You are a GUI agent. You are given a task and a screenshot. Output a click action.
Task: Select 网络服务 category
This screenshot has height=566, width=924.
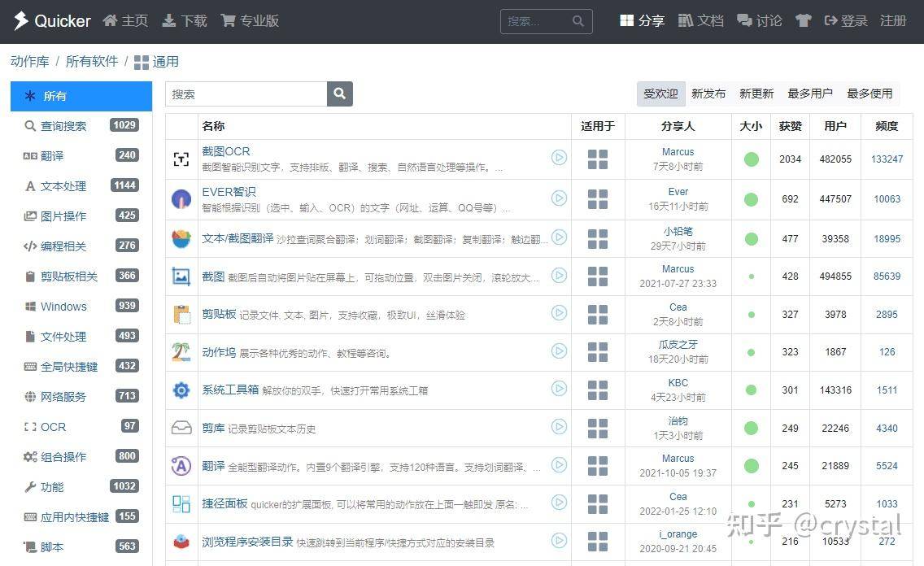pos(81,396)
